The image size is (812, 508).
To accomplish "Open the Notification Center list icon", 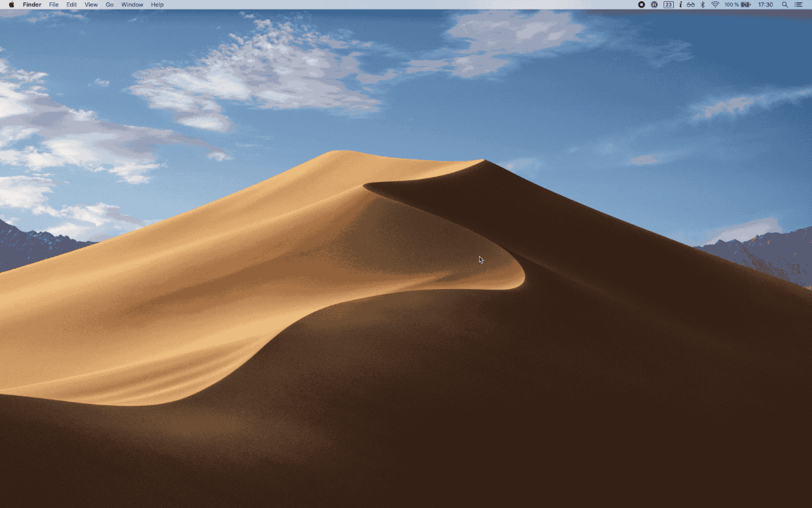I will coord(799,4).
